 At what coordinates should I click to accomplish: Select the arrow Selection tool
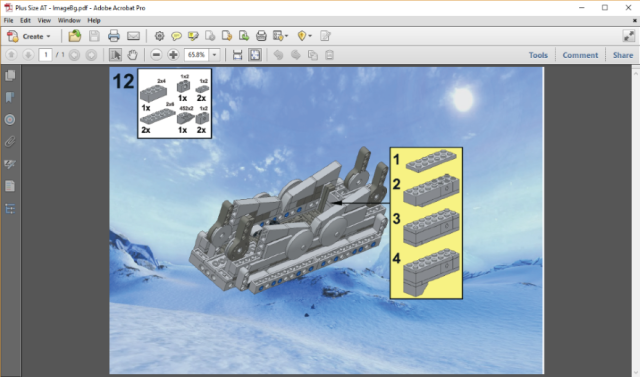tap(116, 55)
